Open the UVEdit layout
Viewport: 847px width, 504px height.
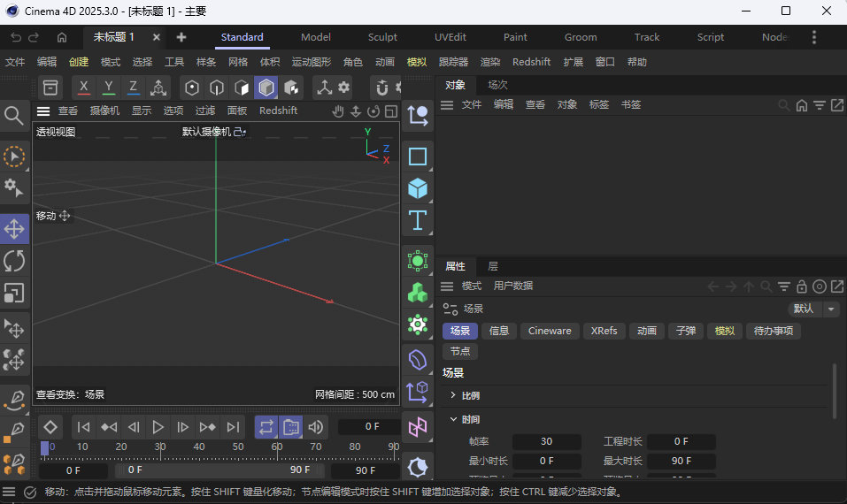click(450, 37)
